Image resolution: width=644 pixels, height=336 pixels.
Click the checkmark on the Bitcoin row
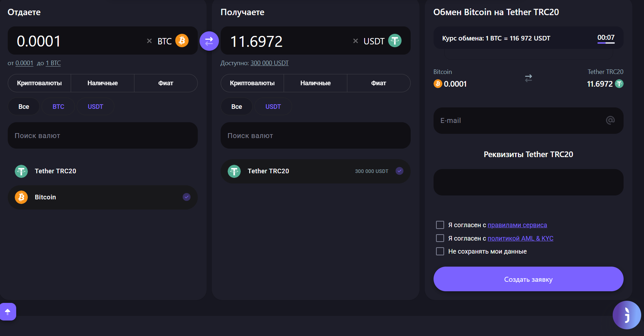187,197
